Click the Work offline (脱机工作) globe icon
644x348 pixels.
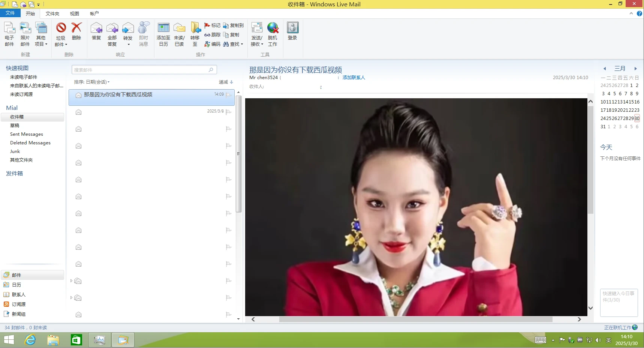click(x=273, y=28)
